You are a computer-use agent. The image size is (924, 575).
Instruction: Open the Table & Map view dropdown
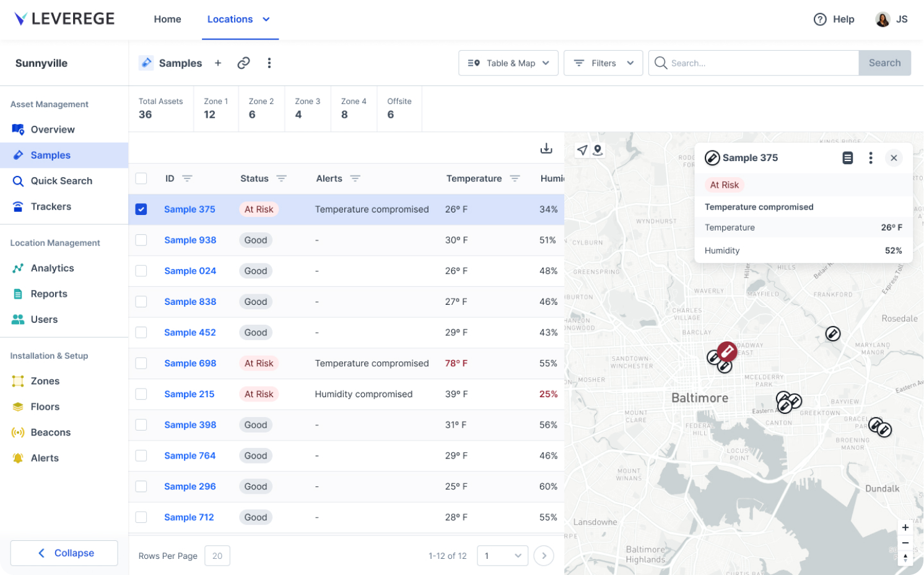coord(508,63)
